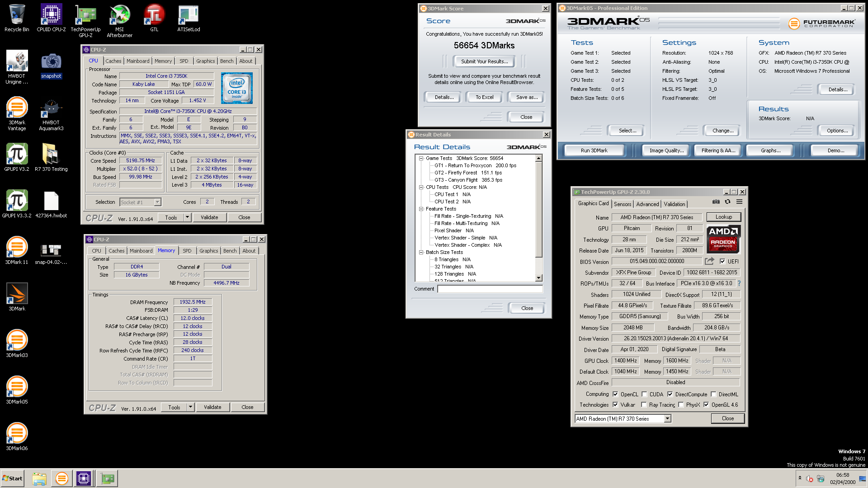Click GPU-Z refresh icon
The height and width of the screenshot is (488, 868).
[727, 202]
